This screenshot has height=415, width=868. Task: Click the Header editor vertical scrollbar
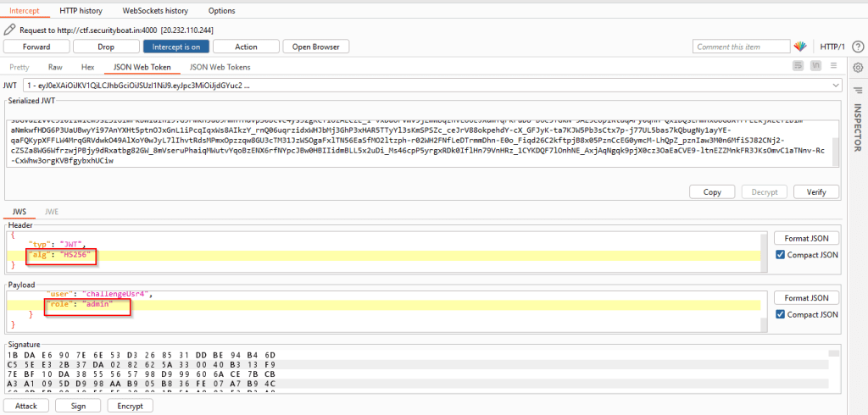(x=764, y=252)
